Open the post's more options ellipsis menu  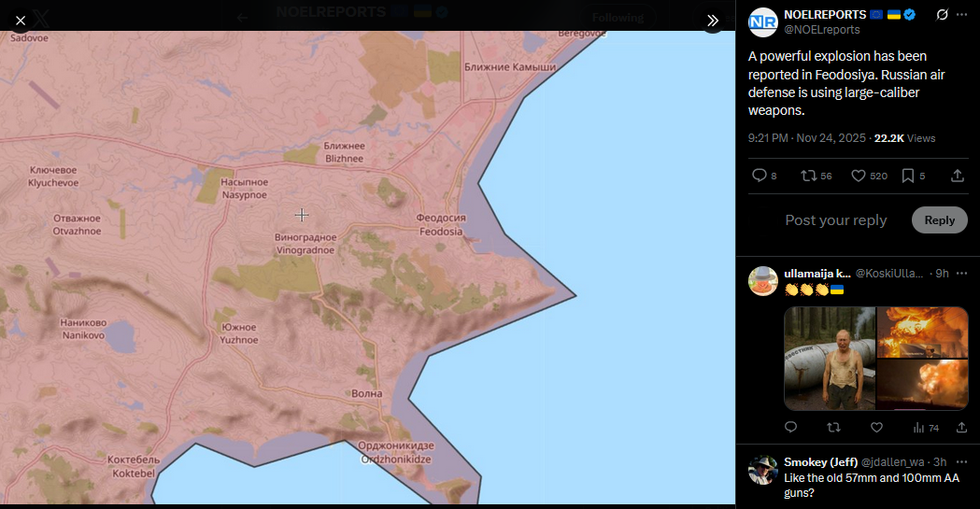(962, 14)
